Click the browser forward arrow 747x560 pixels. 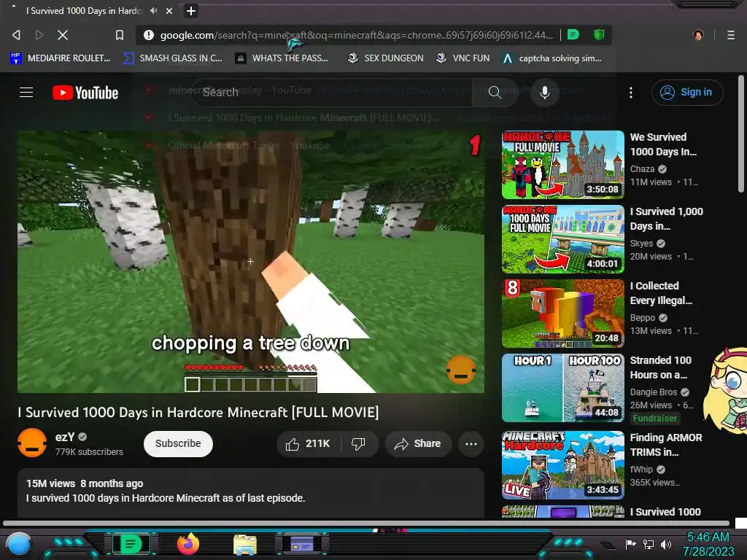click(39, 35)
